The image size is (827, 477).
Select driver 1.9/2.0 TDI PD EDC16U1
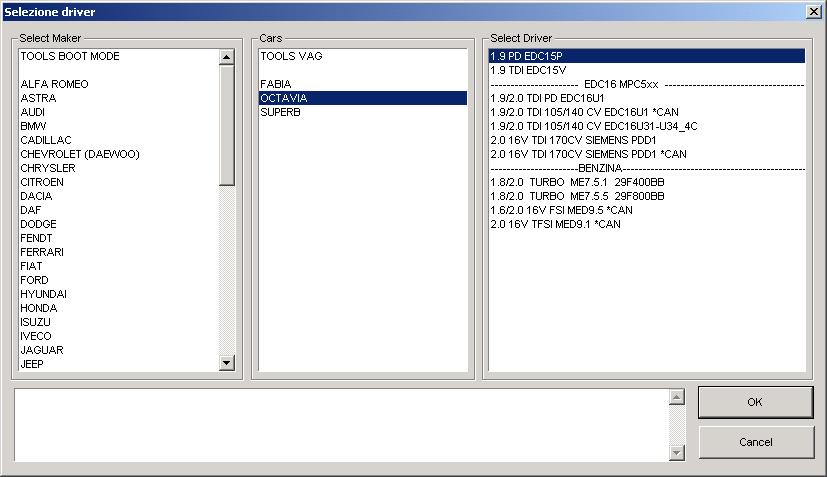tap(647, 98)
